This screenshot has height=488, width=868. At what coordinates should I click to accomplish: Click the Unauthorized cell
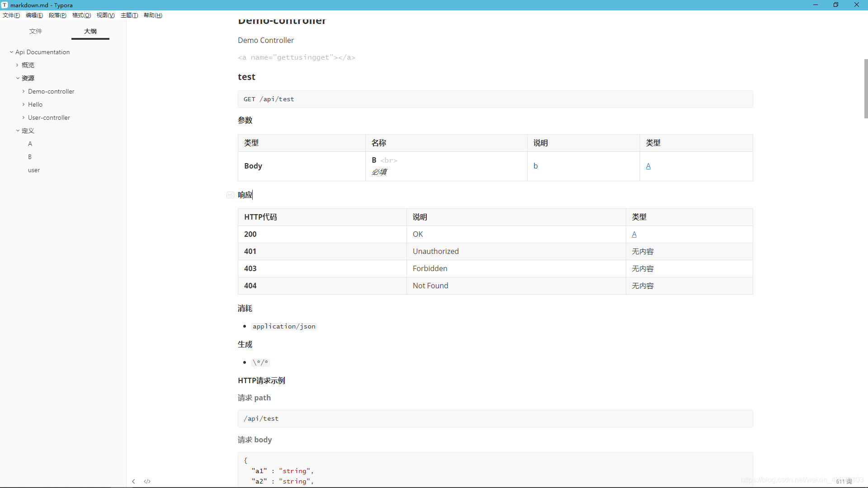pos(516,251)
